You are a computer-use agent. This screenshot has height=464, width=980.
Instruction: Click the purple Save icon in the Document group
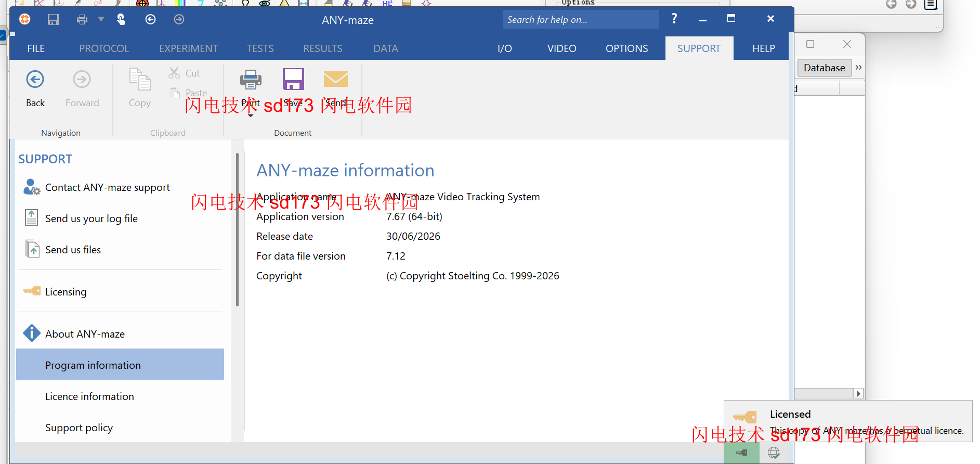click(293, 80)
